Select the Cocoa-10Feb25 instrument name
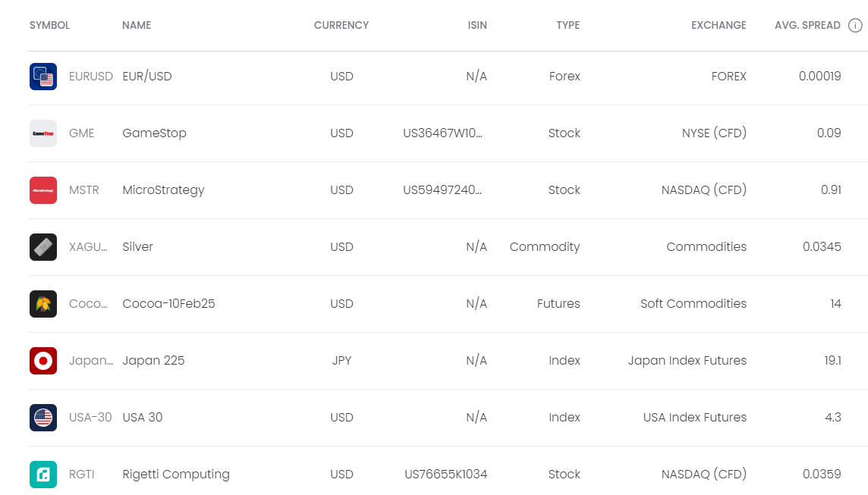 [x=168, y=304]
